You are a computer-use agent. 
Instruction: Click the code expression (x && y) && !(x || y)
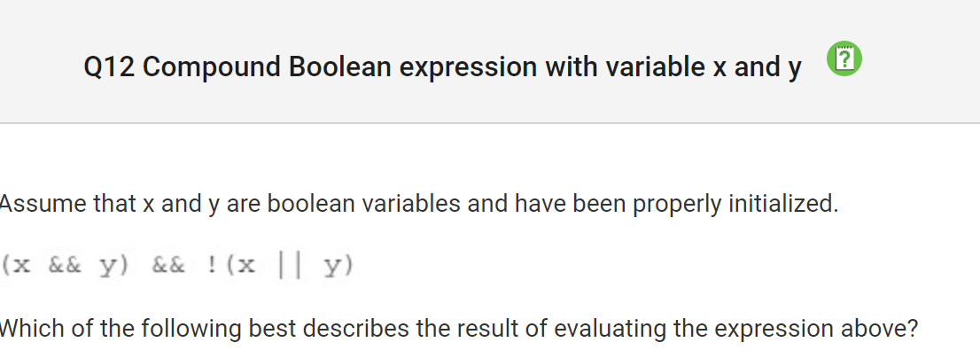click(177, 266)
